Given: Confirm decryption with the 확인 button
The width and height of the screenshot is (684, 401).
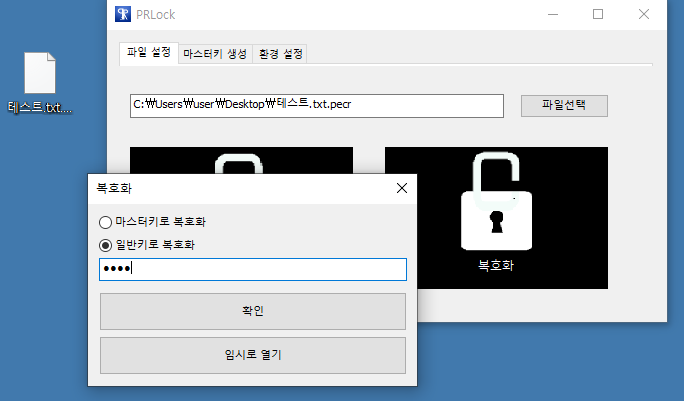Looking at the screenshot, I should pyautogui.click(x=253, y=311).
